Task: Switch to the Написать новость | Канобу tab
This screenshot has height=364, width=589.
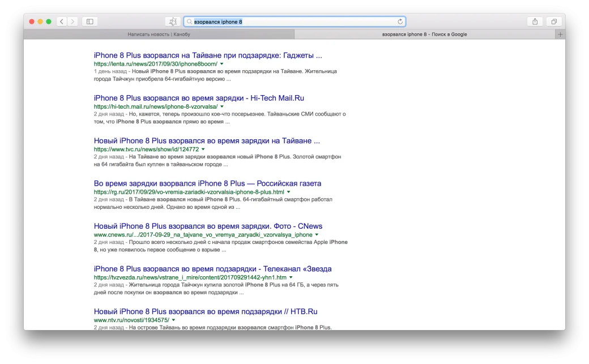Action: pos(159,34)
